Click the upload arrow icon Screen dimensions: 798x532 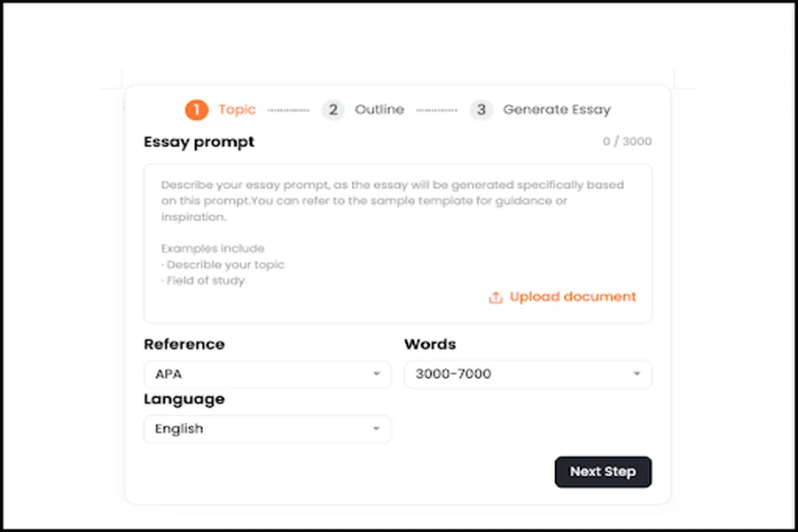(496, 297)
